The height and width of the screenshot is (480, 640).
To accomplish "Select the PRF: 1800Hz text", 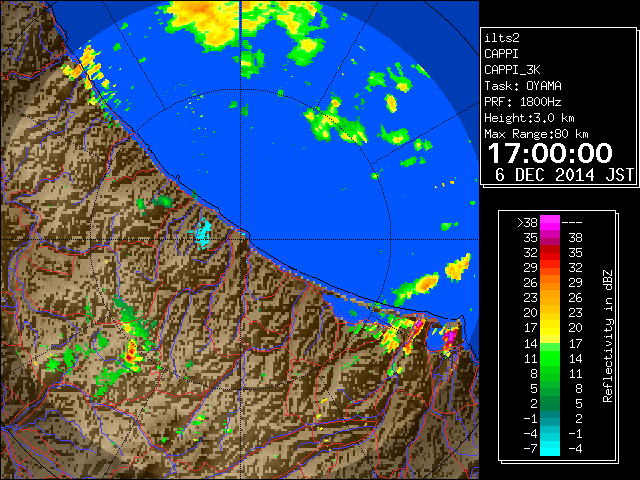I will tap(522, 102).
